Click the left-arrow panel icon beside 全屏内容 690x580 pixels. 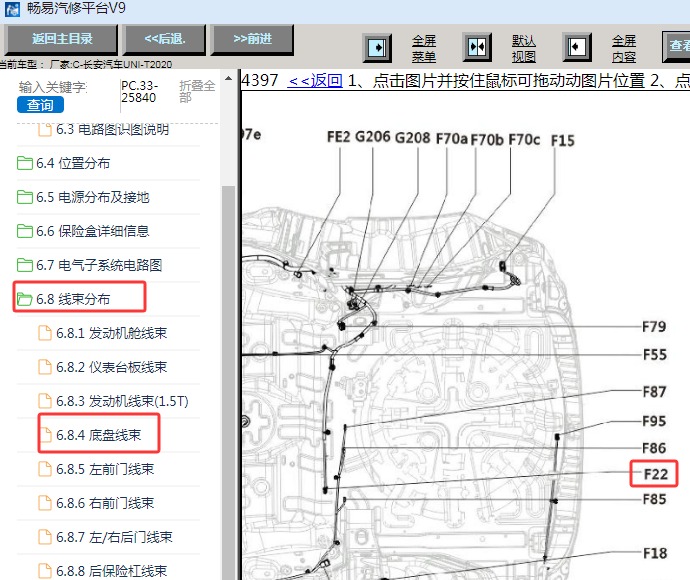(x=577, y=47)
